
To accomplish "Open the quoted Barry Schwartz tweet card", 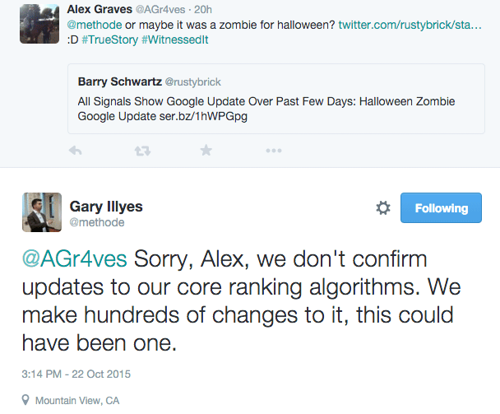I will (x=276, y=99).
